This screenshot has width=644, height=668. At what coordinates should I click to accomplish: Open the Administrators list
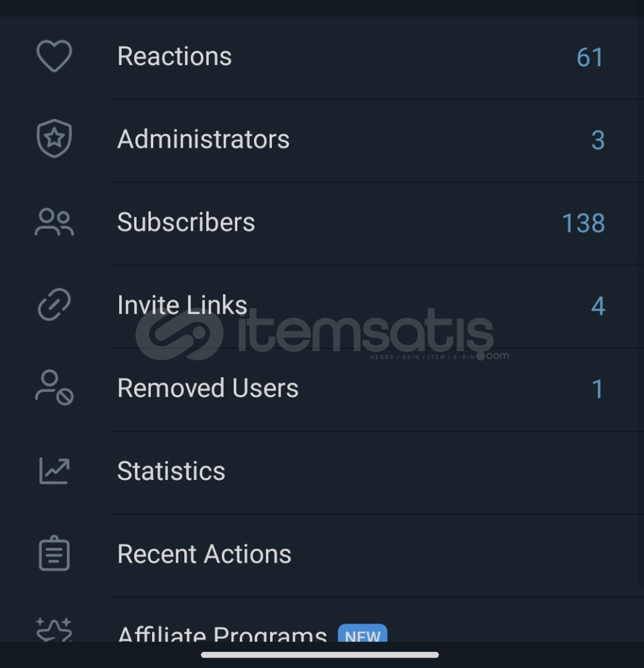point(322,141)
